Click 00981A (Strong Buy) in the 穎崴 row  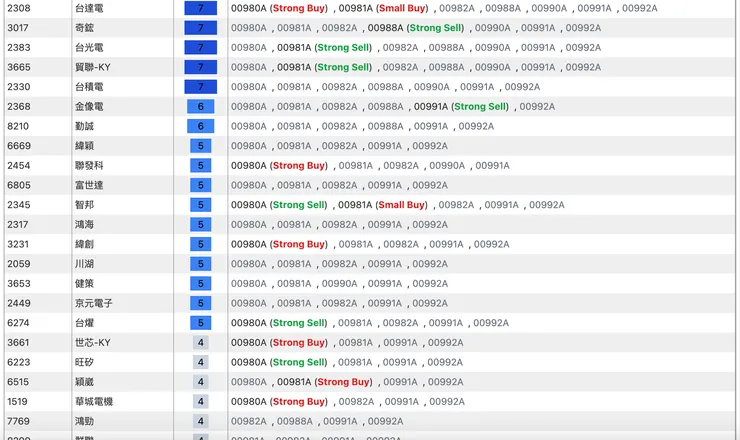[x=325, y=382]
